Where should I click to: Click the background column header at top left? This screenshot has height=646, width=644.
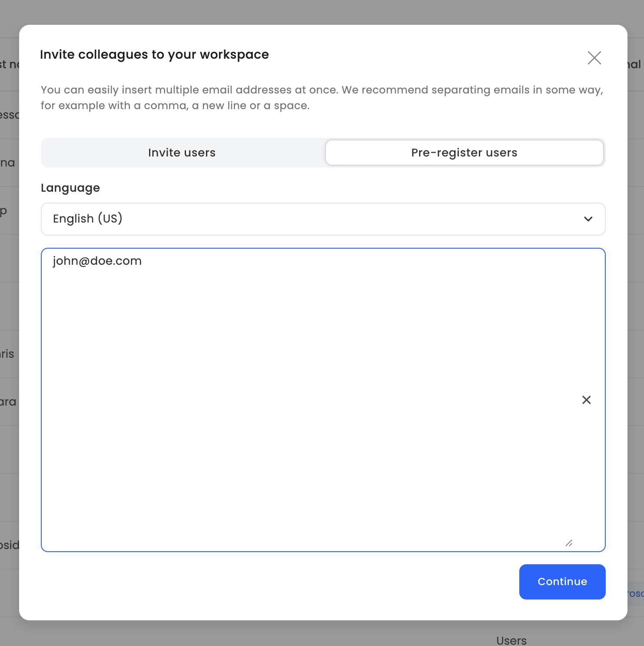click(x=9, y=64)
